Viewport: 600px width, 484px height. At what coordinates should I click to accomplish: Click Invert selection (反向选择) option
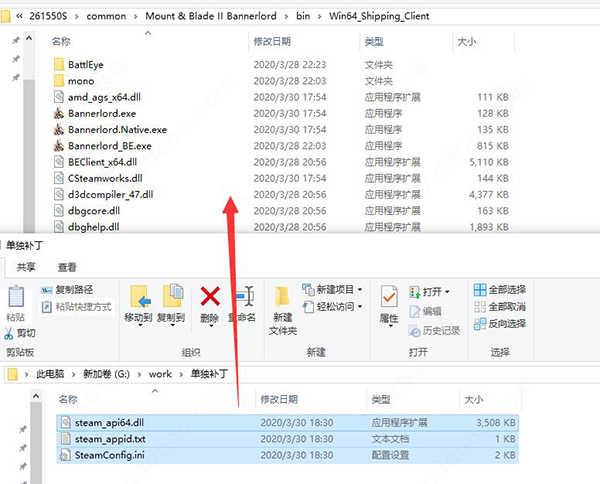499,323
